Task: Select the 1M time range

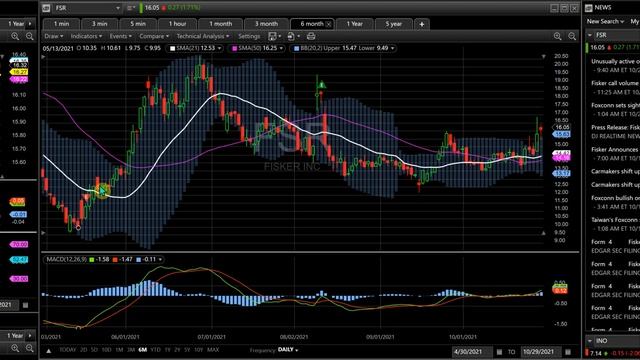Action: pyautogui.click(x=119, y=350)
